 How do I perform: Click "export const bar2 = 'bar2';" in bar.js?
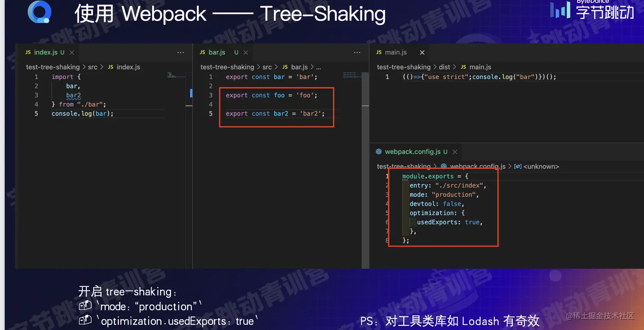click(275, 113)
